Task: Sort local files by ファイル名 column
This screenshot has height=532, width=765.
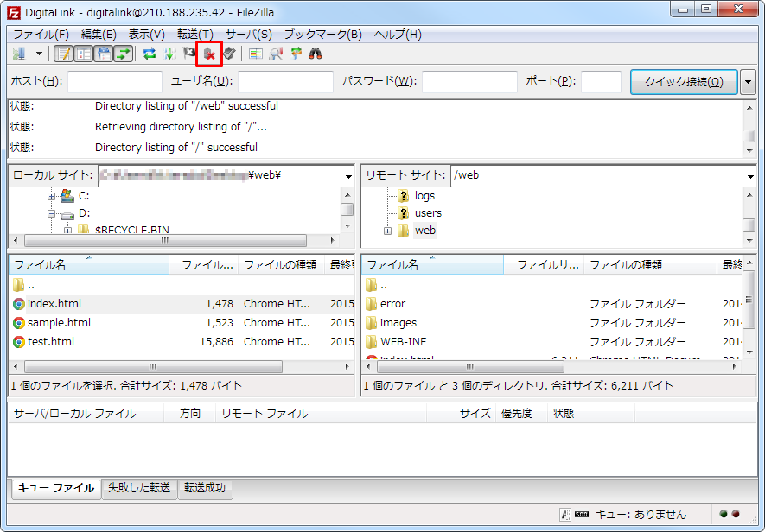Action: (x=89, y=265)
